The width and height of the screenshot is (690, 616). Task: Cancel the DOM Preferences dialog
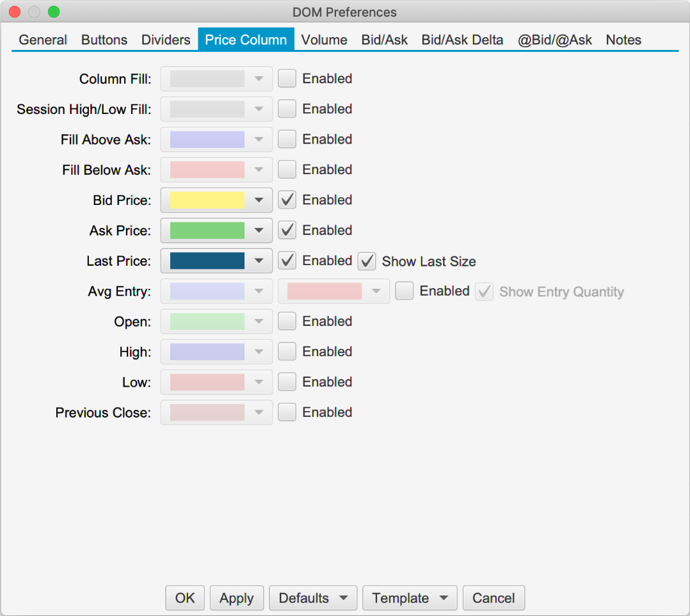[493, 598]
